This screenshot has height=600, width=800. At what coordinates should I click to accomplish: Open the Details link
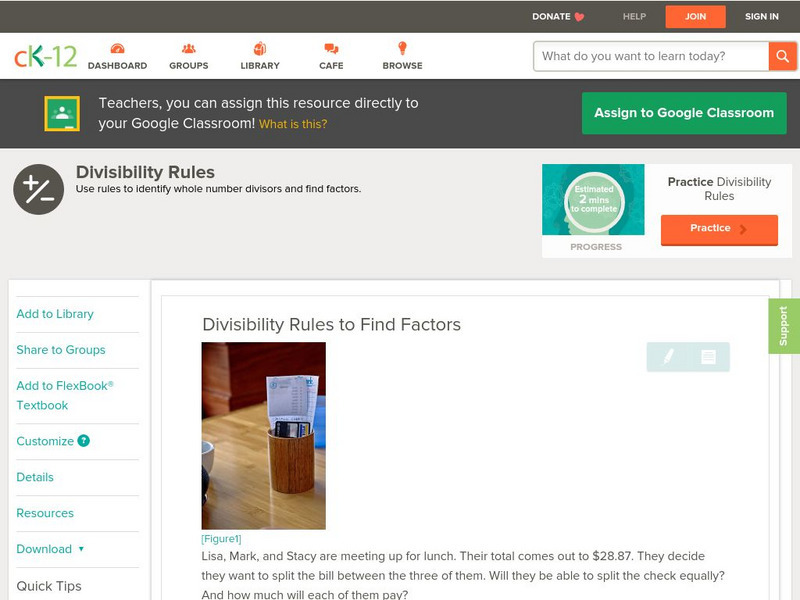click(x=35, y=477)
